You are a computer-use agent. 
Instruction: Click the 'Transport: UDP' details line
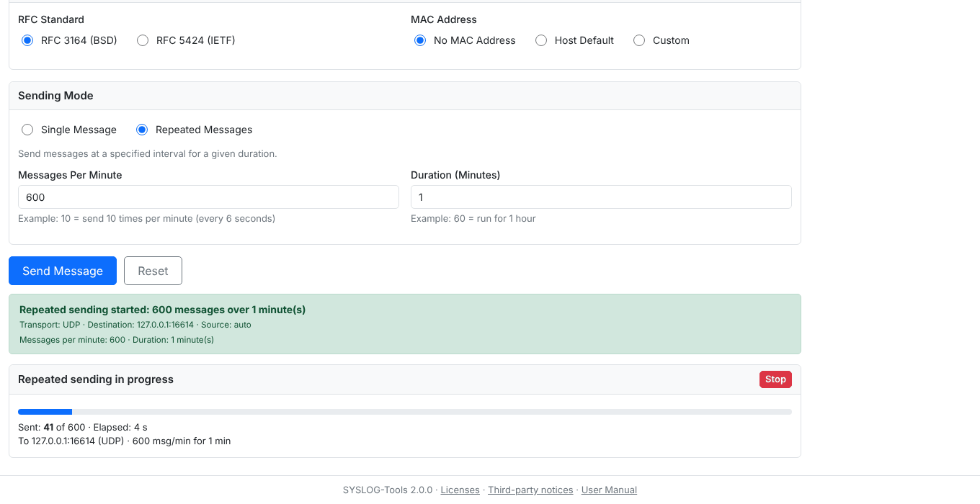coord(135,325)
